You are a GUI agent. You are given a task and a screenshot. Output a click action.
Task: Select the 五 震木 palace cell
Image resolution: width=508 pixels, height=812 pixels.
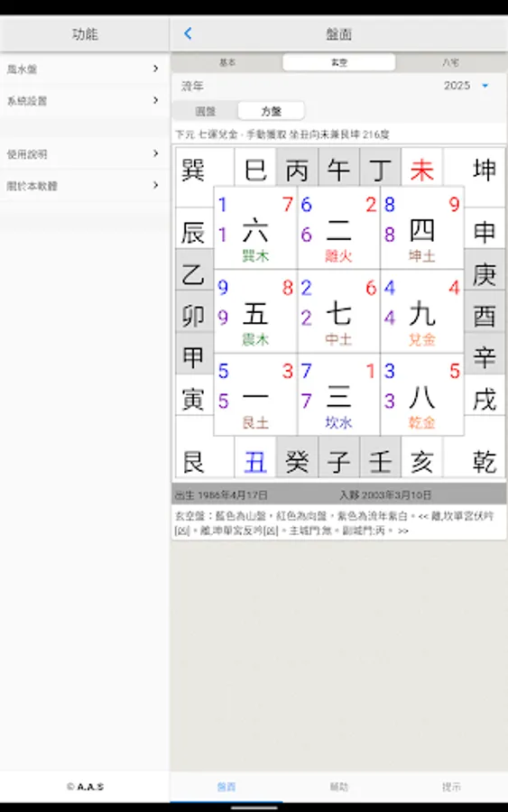(255, 311)
